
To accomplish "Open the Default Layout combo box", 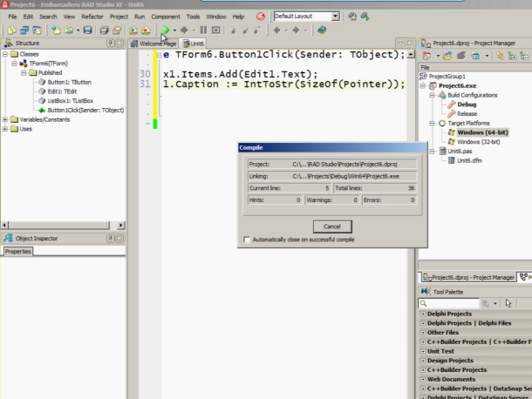I will point(335,17).
